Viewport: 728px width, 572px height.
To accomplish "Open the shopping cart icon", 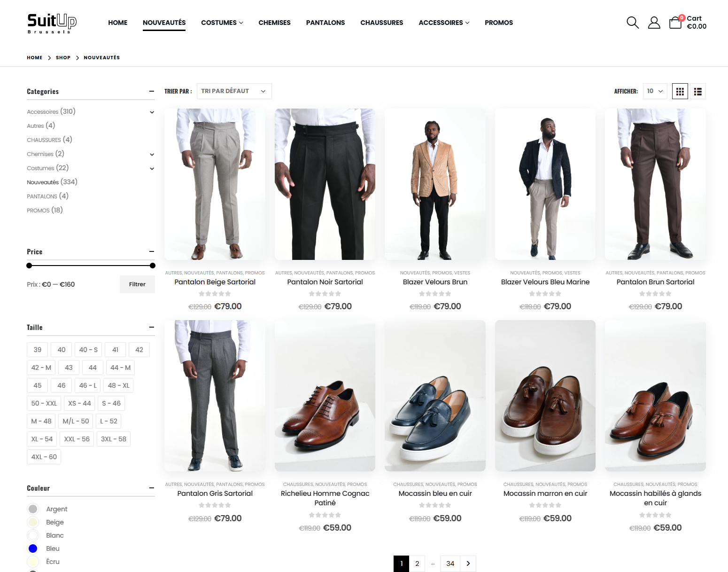I will [x=675, y=23].
